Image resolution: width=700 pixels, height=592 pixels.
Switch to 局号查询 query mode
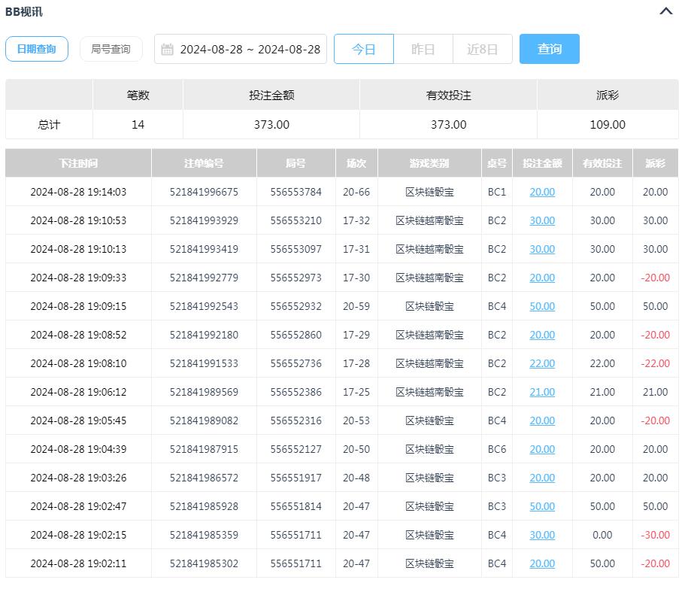pos(111,49)
